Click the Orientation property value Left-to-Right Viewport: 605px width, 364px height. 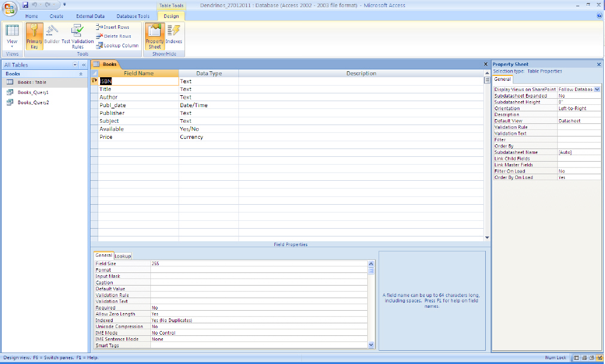(x=579, y=108)
